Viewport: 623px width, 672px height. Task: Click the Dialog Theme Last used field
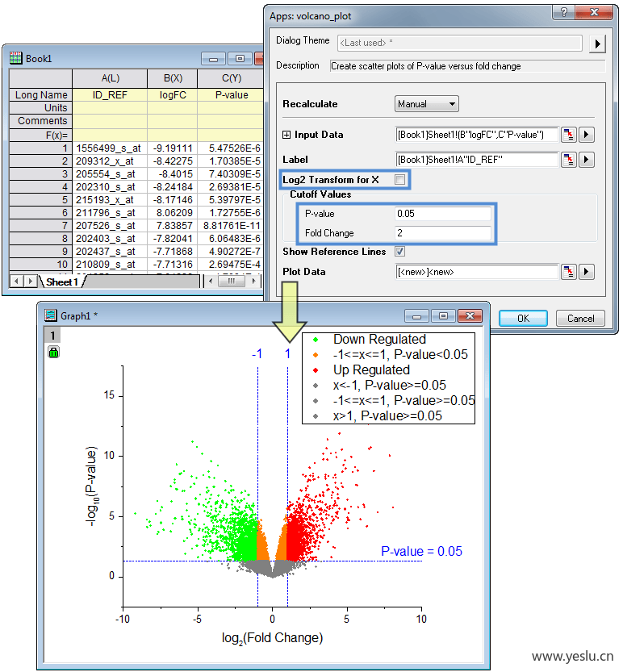pos(460,43)
